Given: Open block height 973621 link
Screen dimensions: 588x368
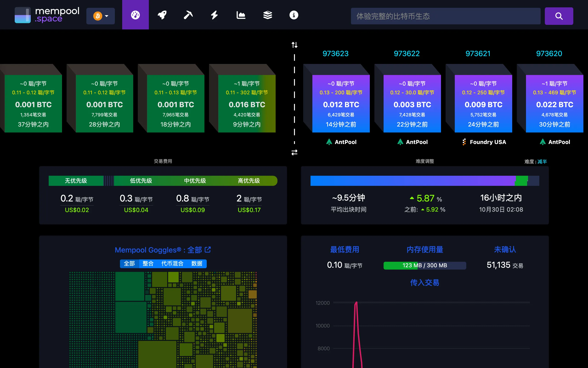Looking at the screenshot, I should pyautogui.click(x=478, y=54).
